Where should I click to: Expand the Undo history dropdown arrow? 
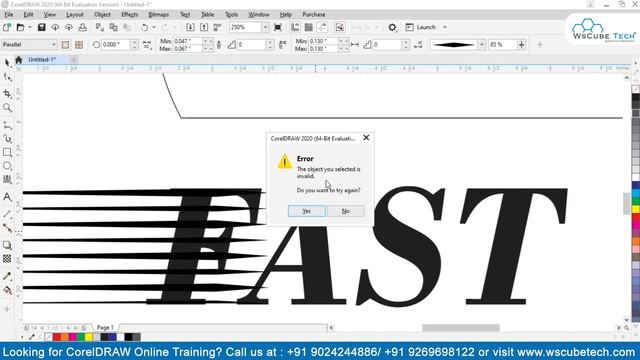[x=154, y=27]
